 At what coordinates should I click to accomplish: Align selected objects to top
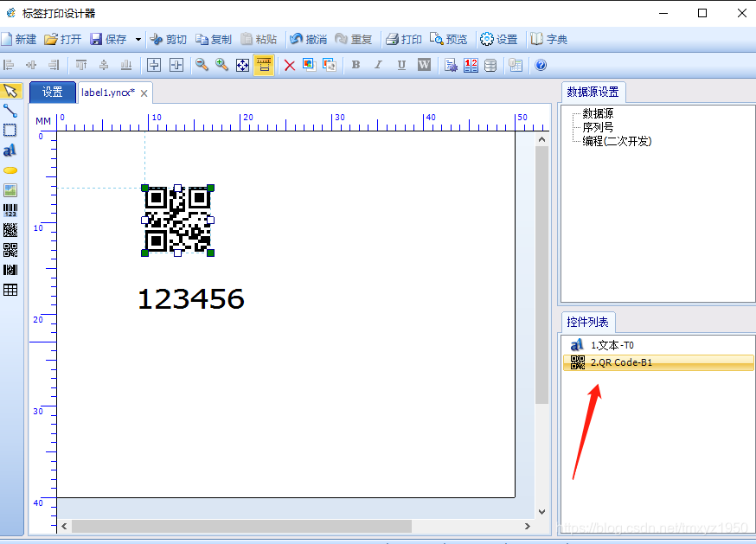pos(81,65)
